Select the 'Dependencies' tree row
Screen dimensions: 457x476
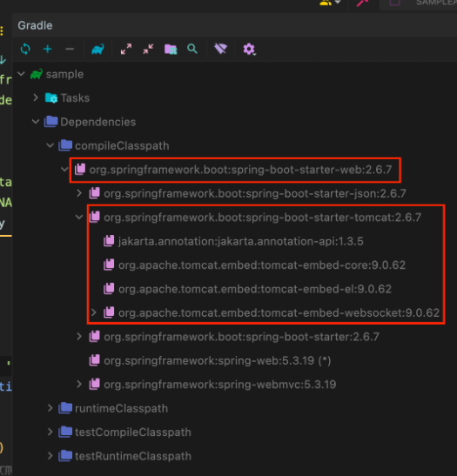(97, 122)
